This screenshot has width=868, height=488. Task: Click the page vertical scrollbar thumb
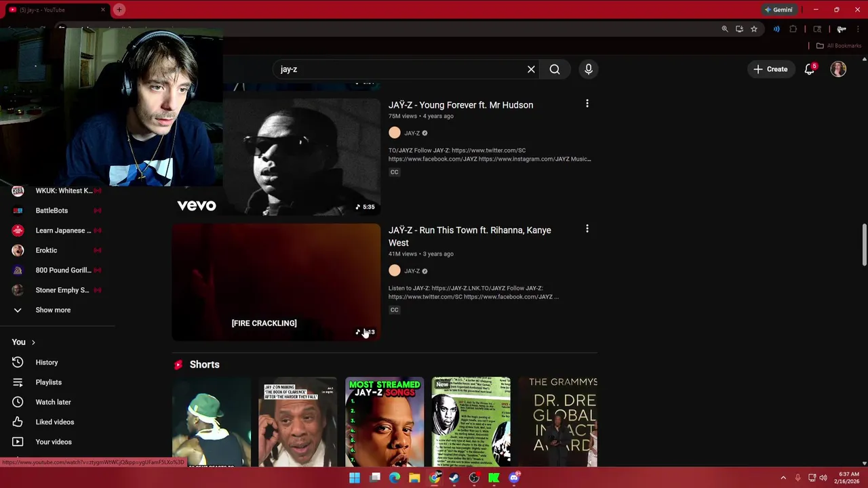point(864,245)
